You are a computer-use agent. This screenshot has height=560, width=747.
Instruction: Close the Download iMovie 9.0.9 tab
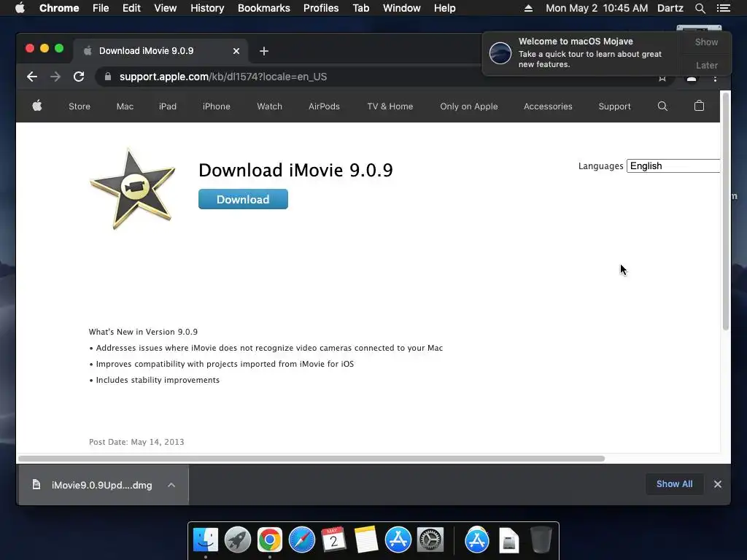tap(236, 51)
